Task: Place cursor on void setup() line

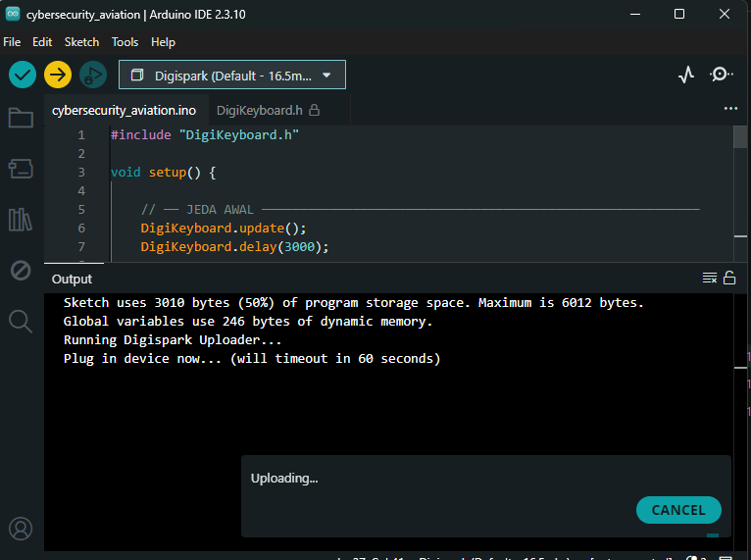Action: (x=164, y=173)
